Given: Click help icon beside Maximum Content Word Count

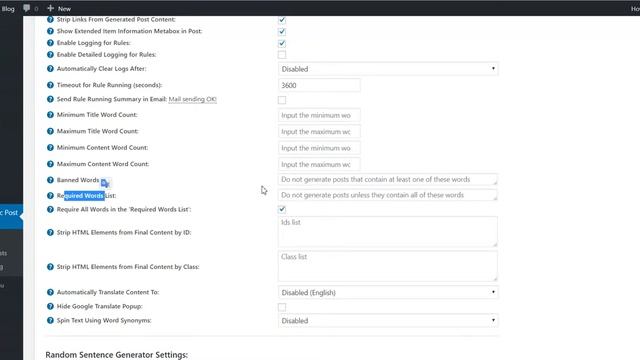Looking at the screenshot, I should click(x=50, y=164).
